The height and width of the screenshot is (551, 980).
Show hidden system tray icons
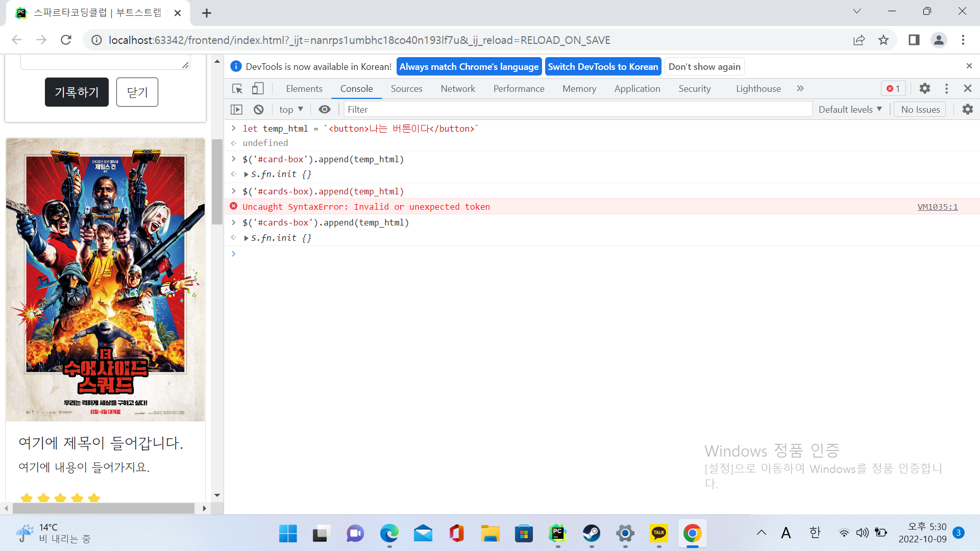(x=762, y=533)
